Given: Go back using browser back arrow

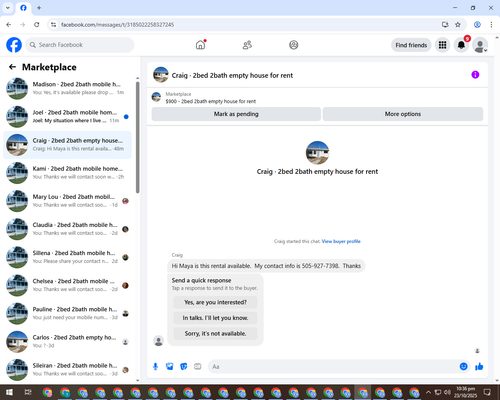Looking at the screenshot, I should click(9, 24).
